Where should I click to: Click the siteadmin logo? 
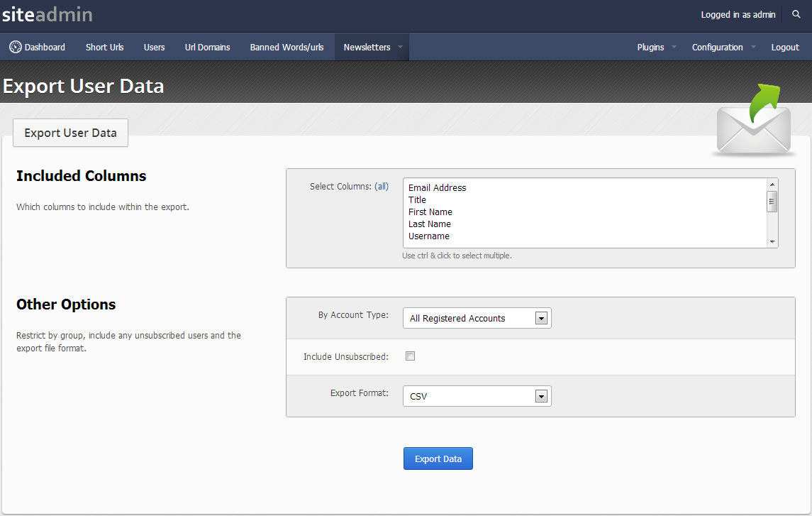click(47, 14)
